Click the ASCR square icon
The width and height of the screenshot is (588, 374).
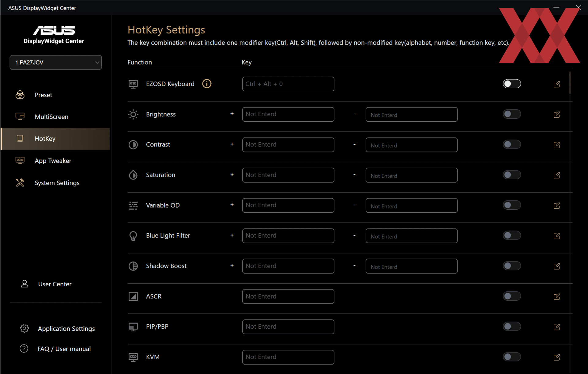(x=133, y=296)
